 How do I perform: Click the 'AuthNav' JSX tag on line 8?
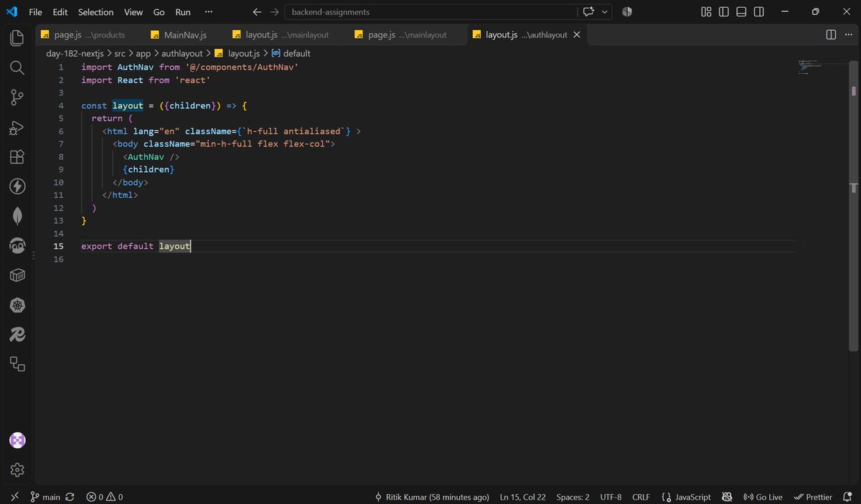click(146, 156)
